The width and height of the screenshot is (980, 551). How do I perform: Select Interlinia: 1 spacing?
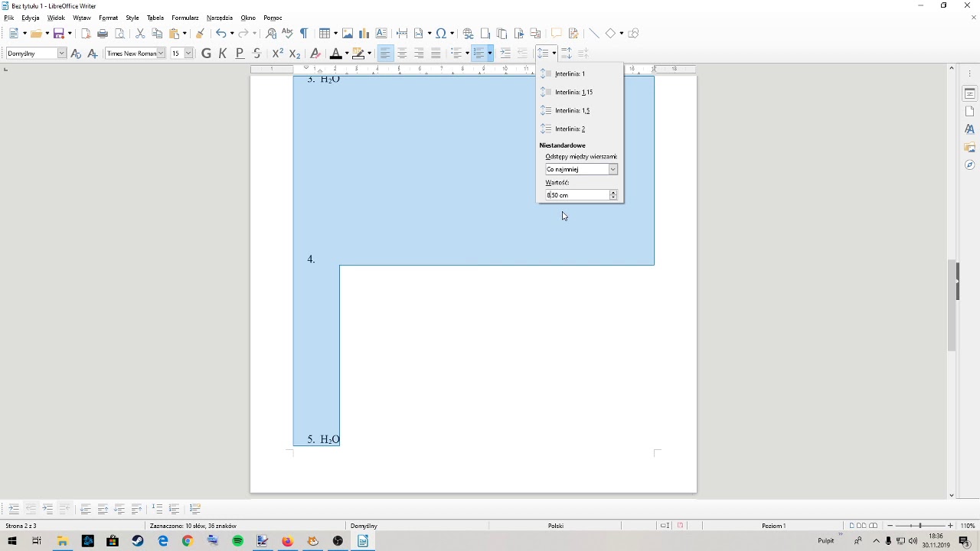pos(580,73)
